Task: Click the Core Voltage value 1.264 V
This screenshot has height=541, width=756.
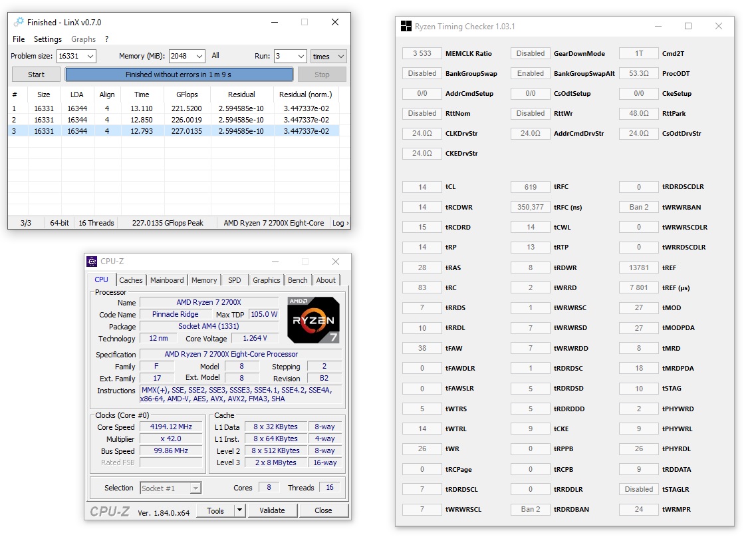Action: pyautogui.click(x=255, y=338)
